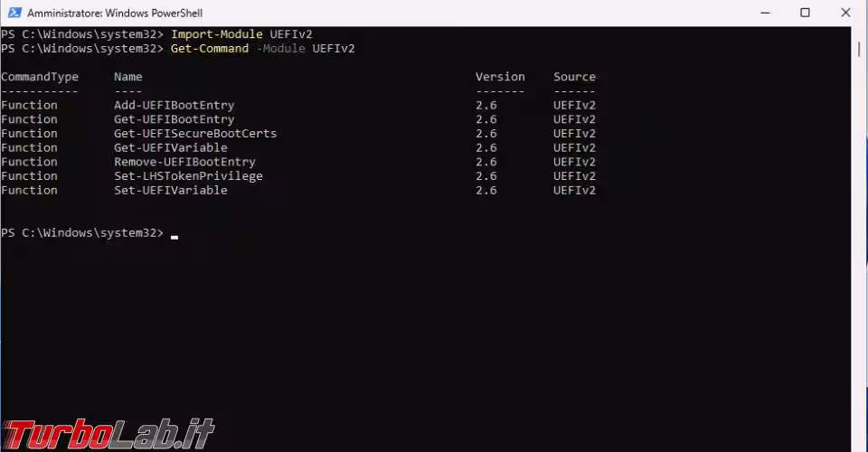Close the Windows PowerShell window

[845, 13]
